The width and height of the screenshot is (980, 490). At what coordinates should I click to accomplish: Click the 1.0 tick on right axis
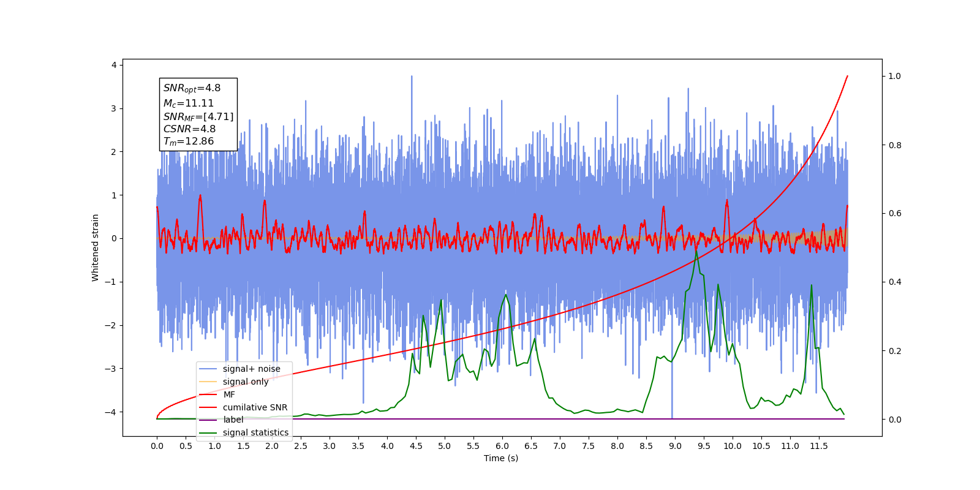pos(895,77)
